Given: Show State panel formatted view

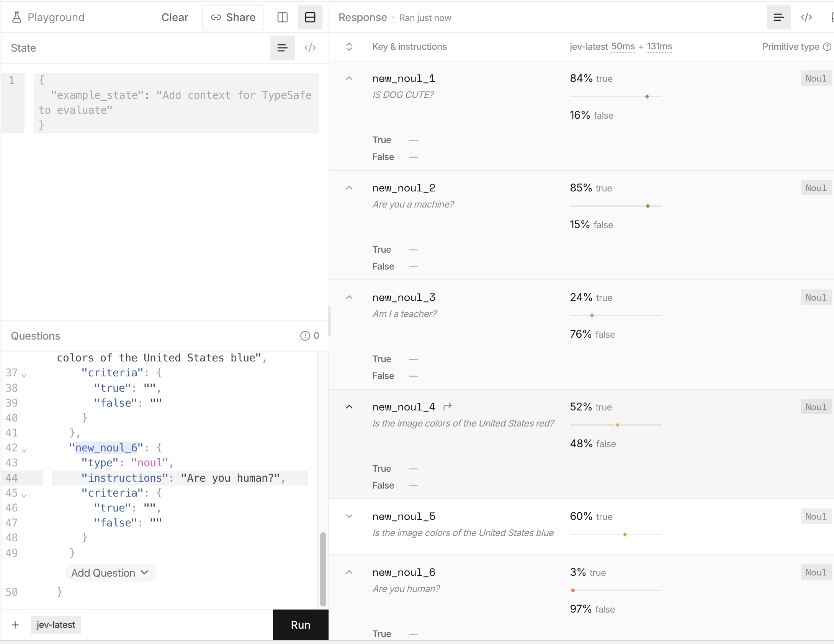Looking at the screenshot, I should (283, 48).
